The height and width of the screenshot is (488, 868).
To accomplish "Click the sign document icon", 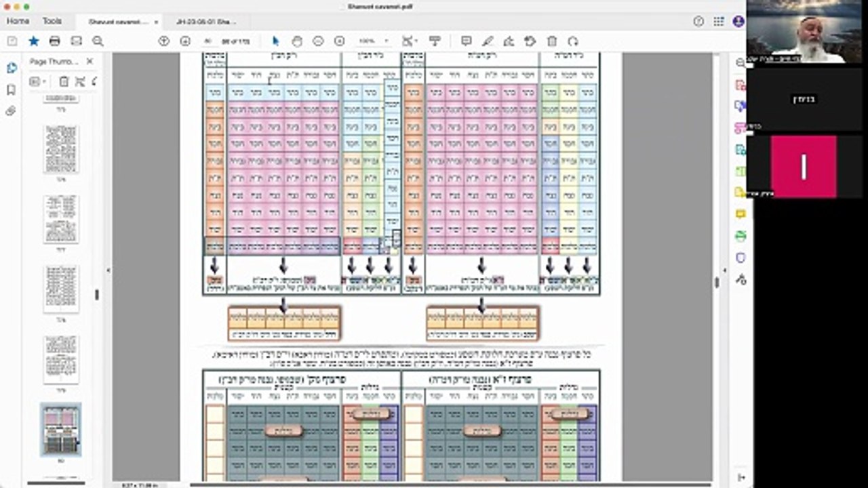I will click(x=509, y=41).
